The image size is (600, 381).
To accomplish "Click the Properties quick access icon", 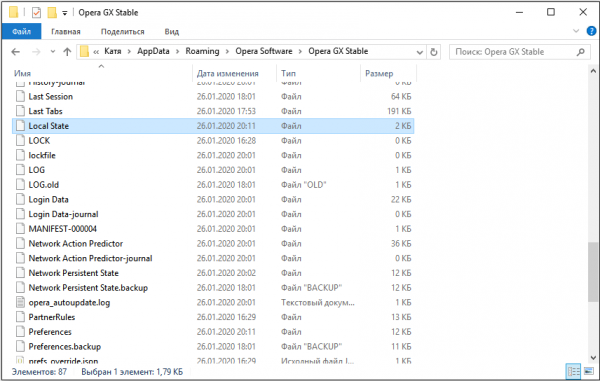I will click(36, 13).
